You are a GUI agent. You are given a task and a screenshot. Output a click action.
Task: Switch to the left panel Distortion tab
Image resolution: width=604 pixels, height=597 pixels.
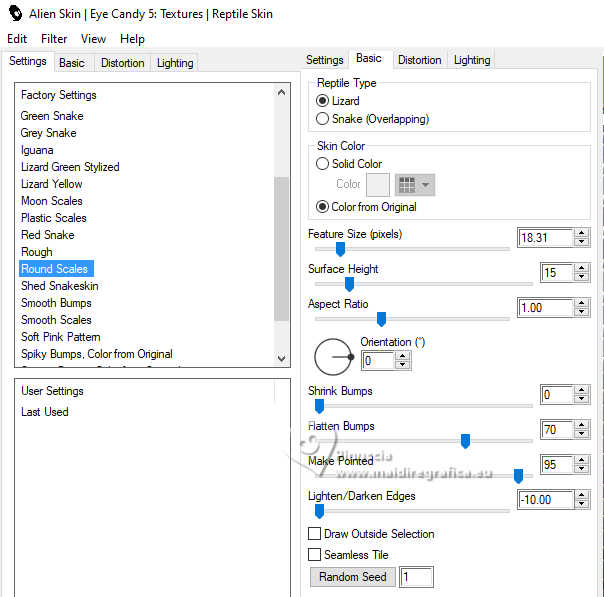(x=122, y=63)
